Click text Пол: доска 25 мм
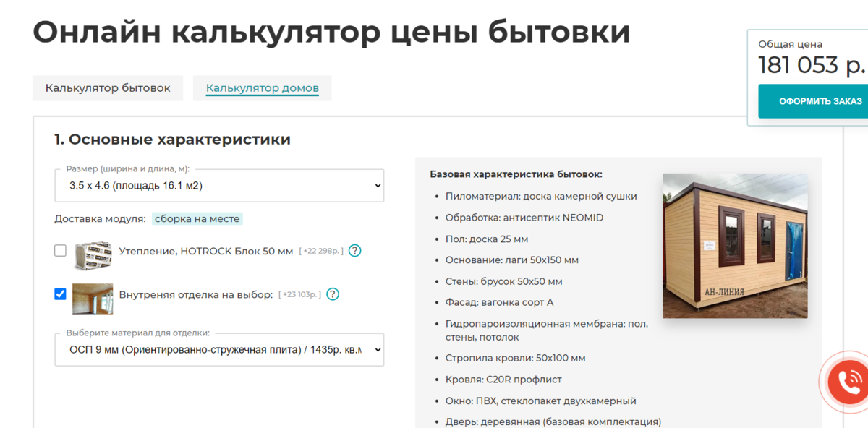Screen dimensions: 868x428 click(x=487, y=239)
